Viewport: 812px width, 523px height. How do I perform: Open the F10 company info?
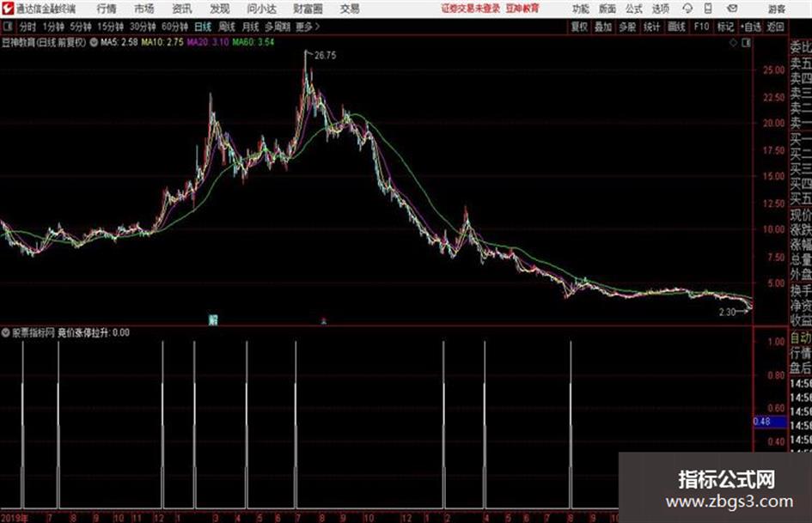click(702, 27)
